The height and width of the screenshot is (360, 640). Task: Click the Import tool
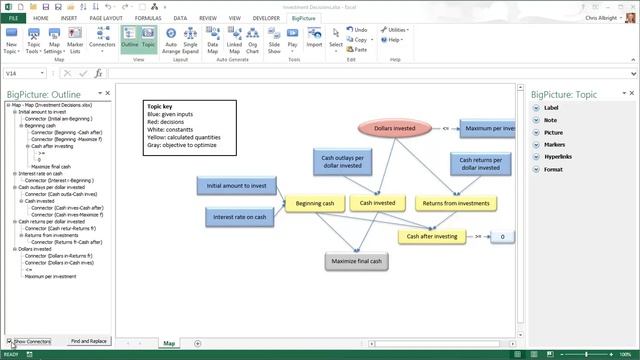(x=314, y=39)
